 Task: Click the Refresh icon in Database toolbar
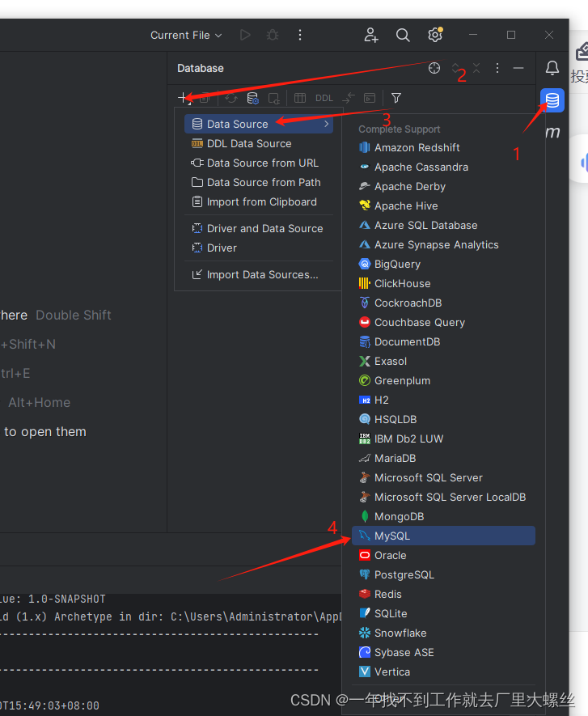(231, 98)
